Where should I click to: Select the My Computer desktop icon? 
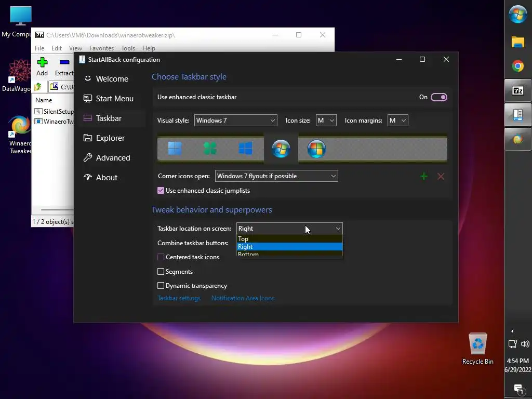[x=16, y=21]
